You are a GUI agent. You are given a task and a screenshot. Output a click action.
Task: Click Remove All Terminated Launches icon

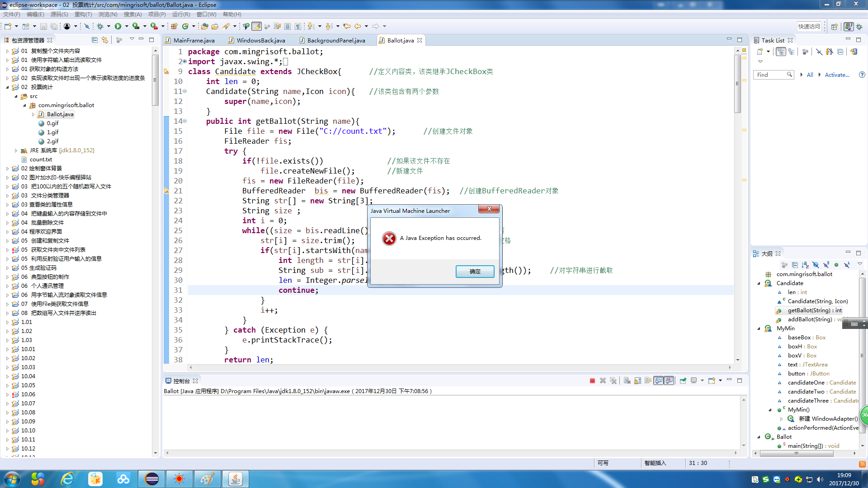click(613, 380)
